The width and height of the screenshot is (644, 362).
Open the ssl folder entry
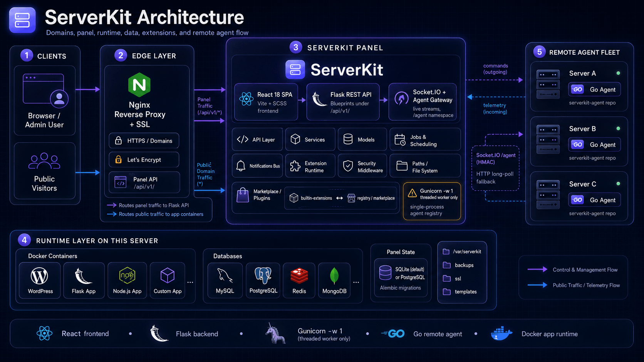click(452, 279)
